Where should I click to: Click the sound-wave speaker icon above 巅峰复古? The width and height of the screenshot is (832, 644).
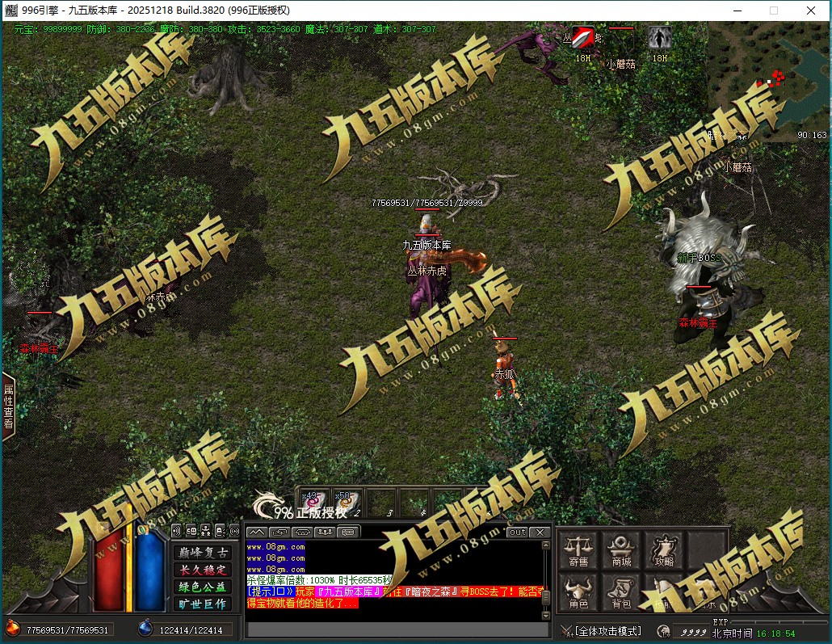(177, 530)
